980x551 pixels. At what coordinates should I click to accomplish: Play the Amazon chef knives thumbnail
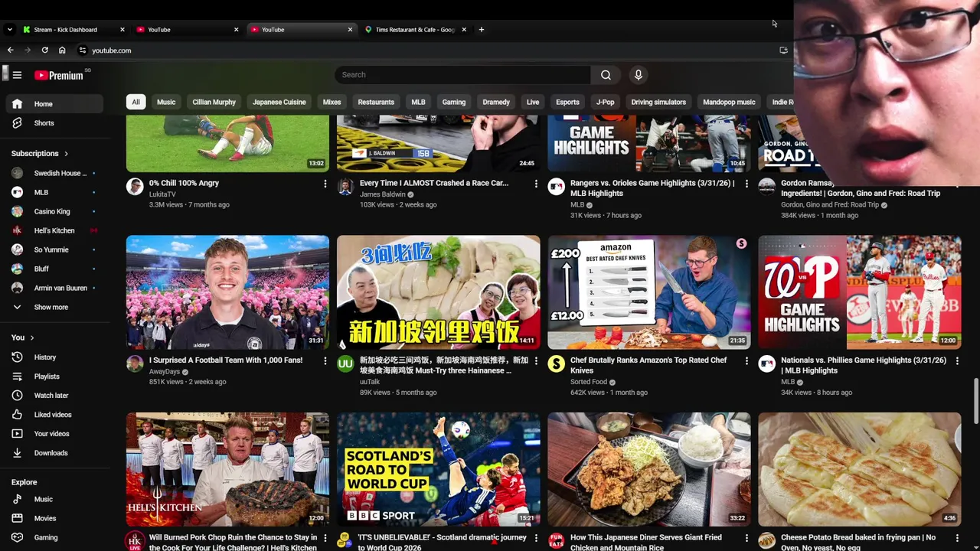649,292
